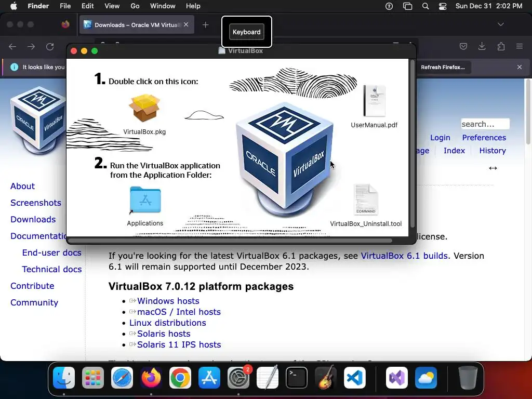Click the Screenshots sidebar link

(x=36, y=203)
